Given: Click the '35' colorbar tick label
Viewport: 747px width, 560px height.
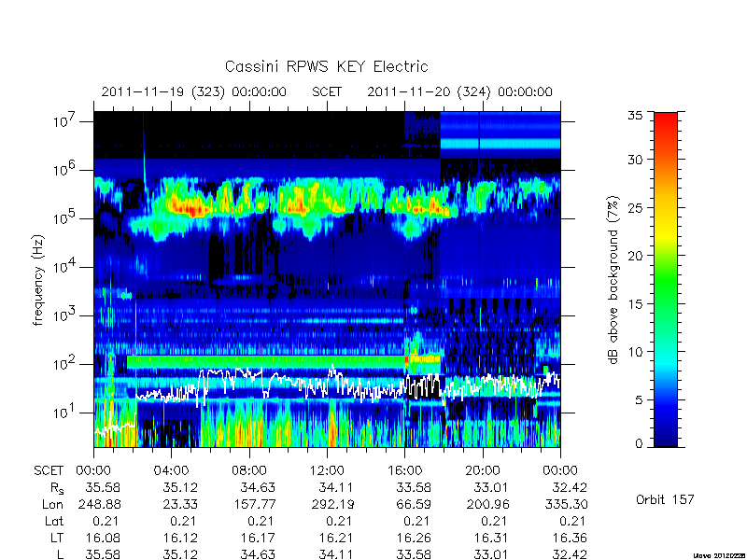Looking at the screenshot, I should tap(638, 116).
